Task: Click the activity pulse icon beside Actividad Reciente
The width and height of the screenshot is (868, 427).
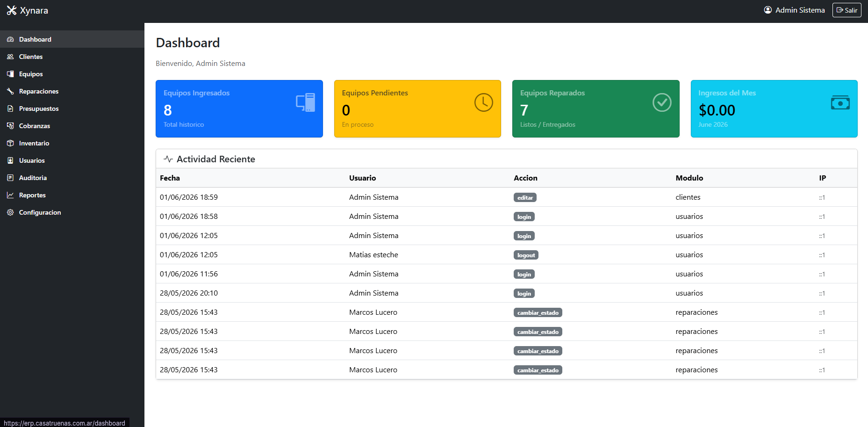Action: tap(168, 159)
